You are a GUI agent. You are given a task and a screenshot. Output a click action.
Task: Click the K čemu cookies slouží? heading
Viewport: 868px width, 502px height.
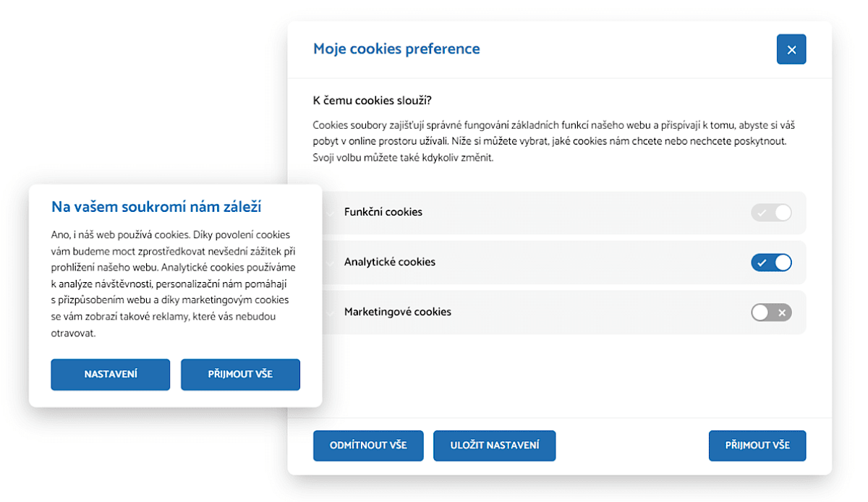coord(373,100)
